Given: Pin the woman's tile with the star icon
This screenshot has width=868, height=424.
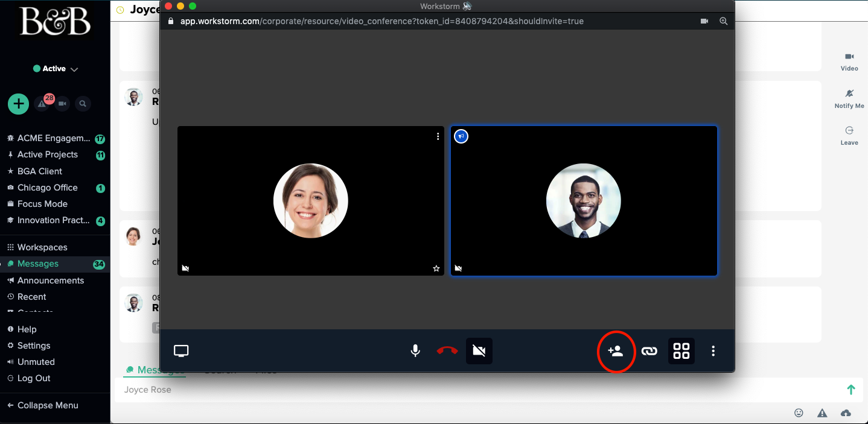Looking at the screenshot, I should [436, 268].
